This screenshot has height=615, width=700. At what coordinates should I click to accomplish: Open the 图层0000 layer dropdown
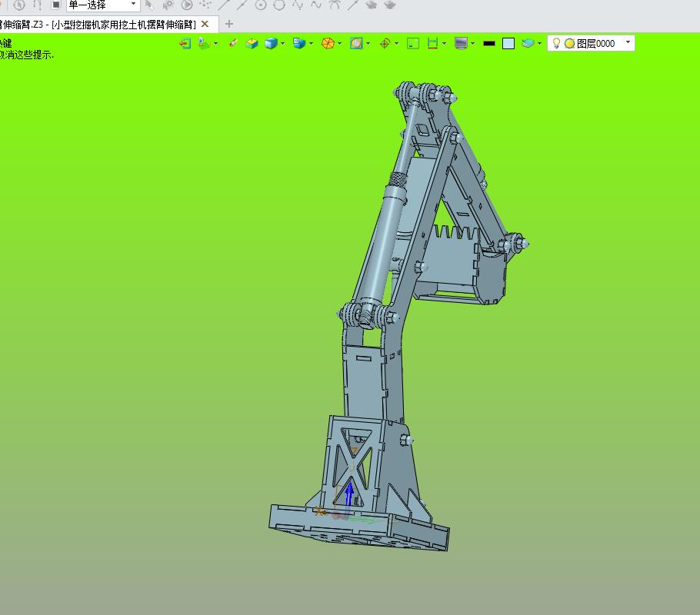pyautogui.click(x=628, y=42)
